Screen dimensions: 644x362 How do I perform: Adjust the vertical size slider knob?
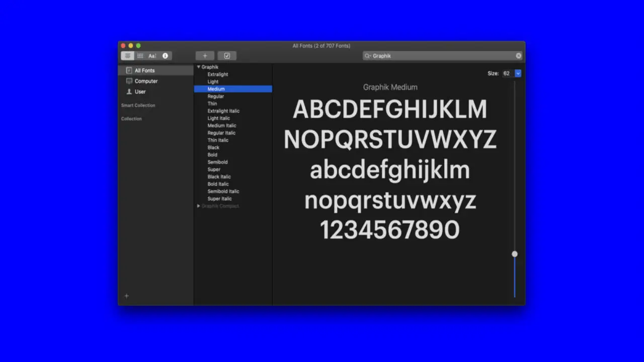(x=515, y=254)
